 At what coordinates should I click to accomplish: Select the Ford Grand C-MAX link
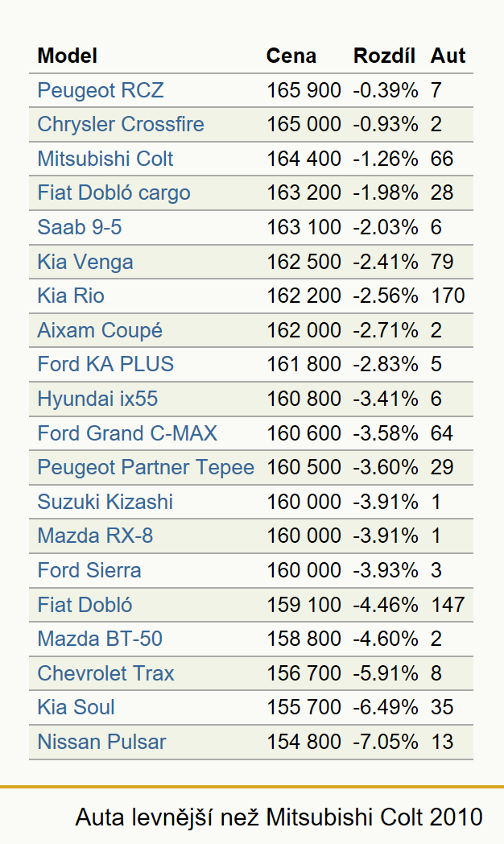click(127, 433)
